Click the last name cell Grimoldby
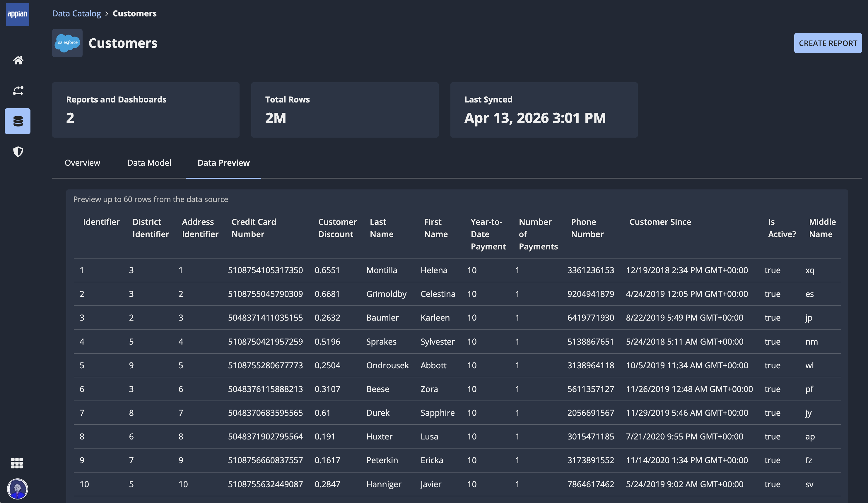This screenshot has height=503, width=868. (387, 294)
